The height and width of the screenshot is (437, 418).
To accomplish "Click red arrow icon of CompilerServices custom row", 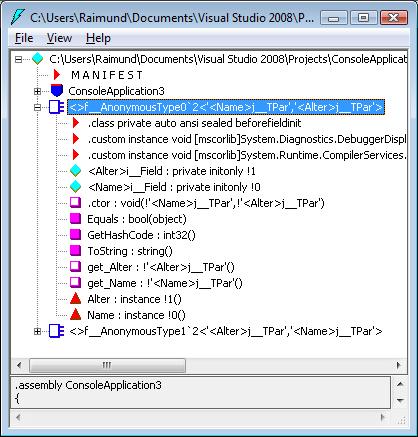I will (x=76, y=155).
